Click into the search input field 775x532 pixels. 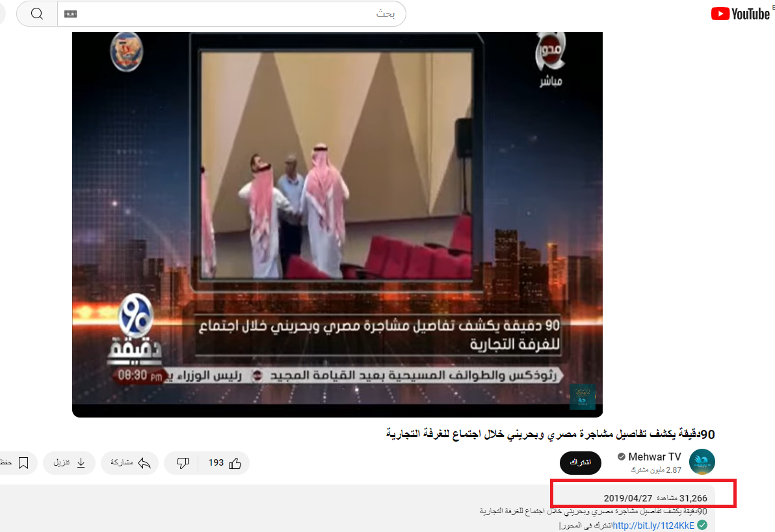(x=231, y=14)
